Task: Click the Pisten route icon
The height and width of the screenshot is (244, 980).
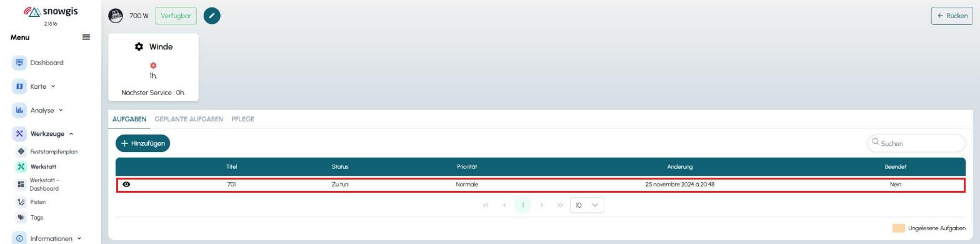Action: click(x=21, y=202)
